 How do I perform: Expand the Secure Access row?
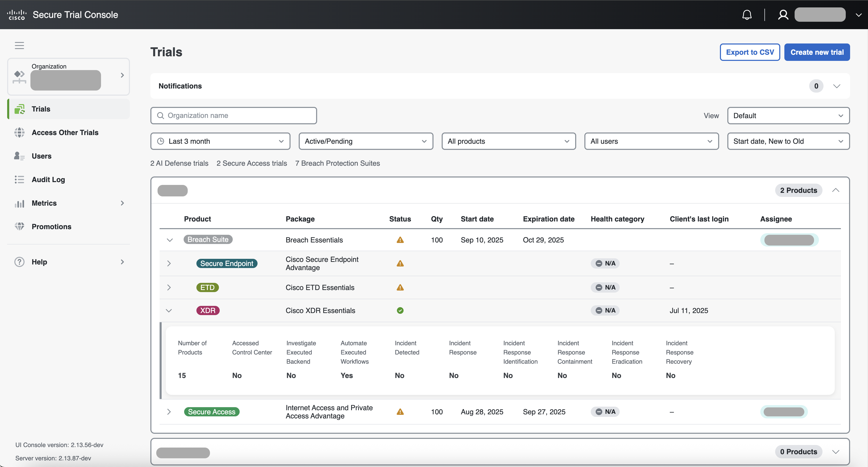pyautogui.click(x=169, y=412)
